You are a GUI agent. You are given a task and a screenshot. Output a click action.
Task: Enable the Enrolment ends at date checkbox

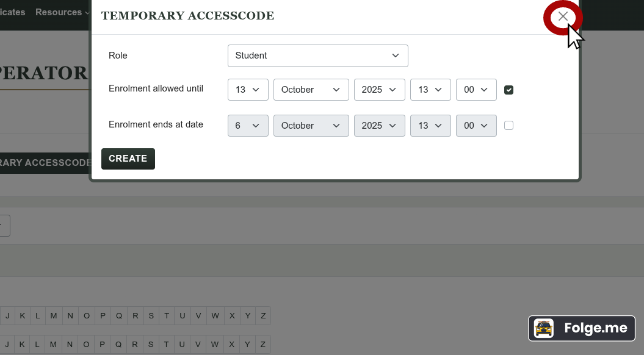pos(508,126)
